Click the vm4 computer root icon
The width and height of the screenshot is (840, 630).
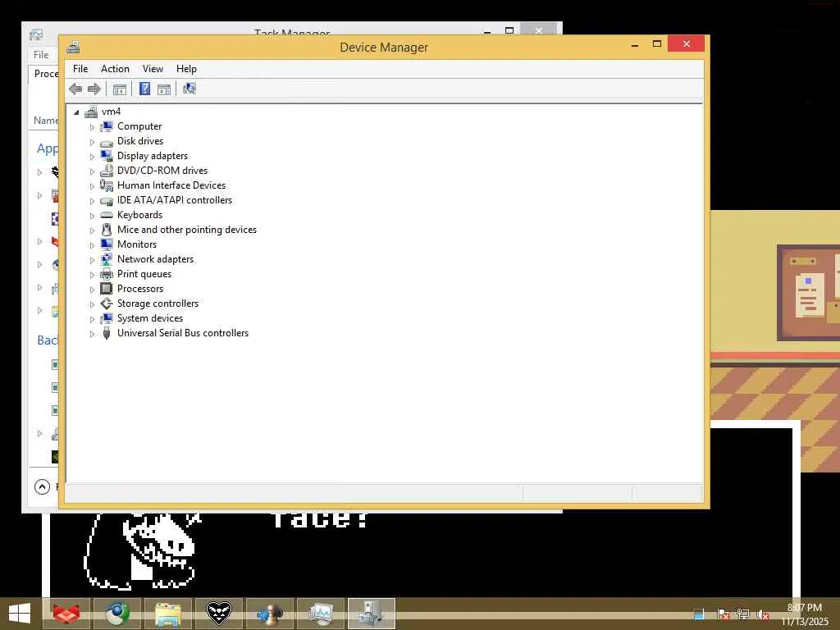[x=91, y=112]
